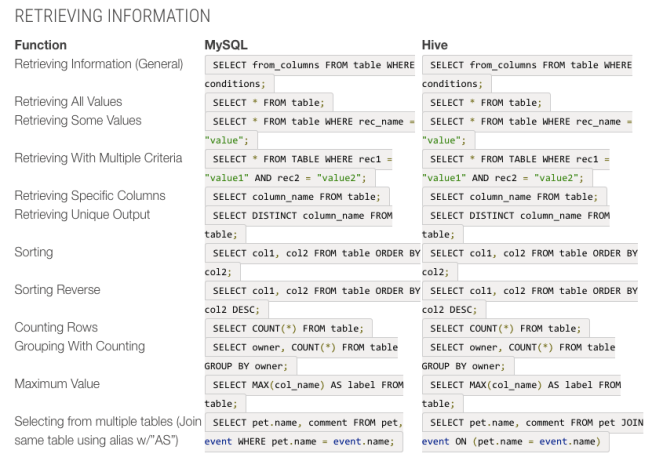Select the Hive column header
663x461 pixels.
click(436, 45)
